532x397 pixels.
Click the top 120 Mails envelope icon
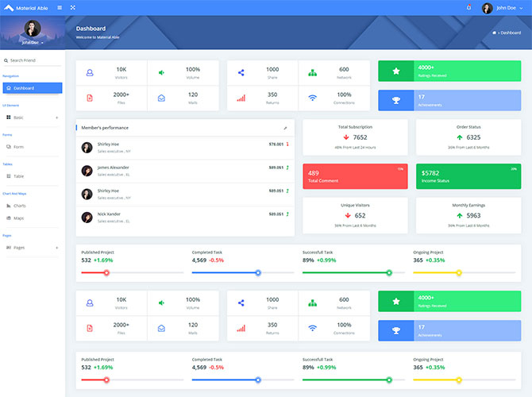(161, 98)
